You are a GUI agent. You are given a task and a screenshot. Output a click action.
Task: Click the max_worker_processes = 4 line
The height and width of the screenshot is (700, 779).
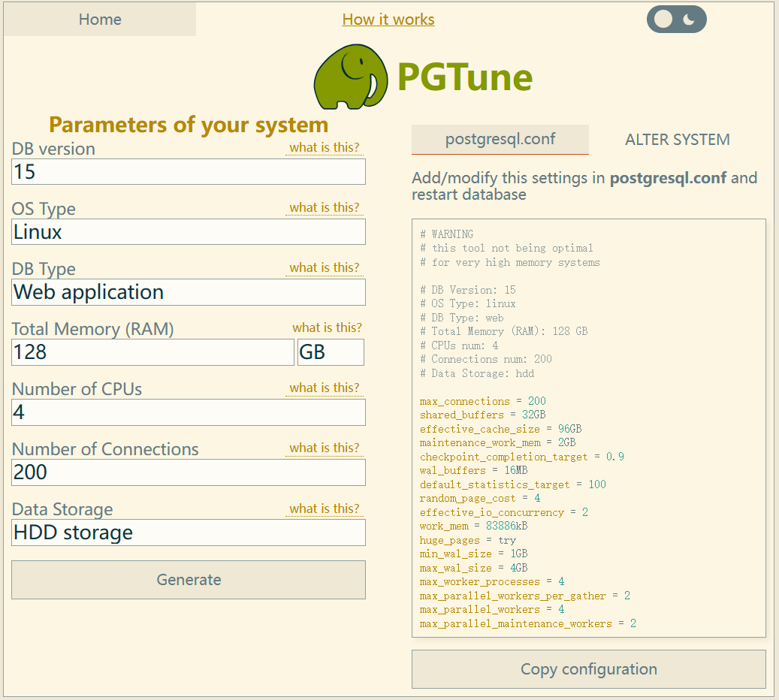tap(492, 582)
